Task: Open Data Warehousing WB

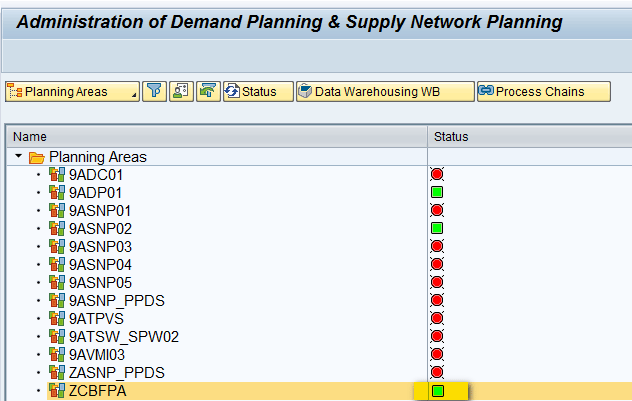Action: [x=385, y=91]
